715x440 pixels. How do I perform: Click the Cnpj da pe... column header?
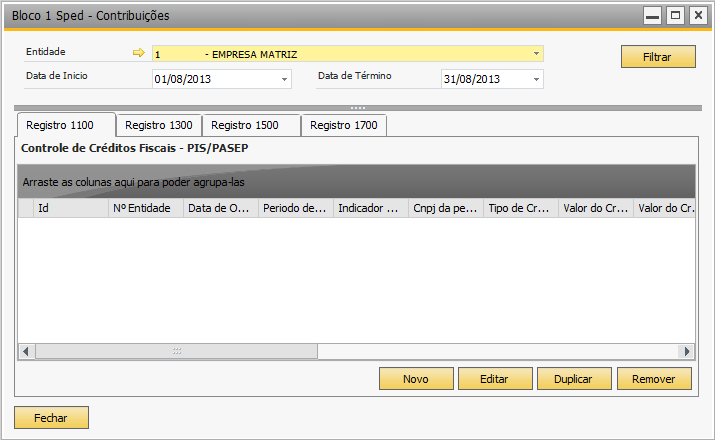coord(446,208)
